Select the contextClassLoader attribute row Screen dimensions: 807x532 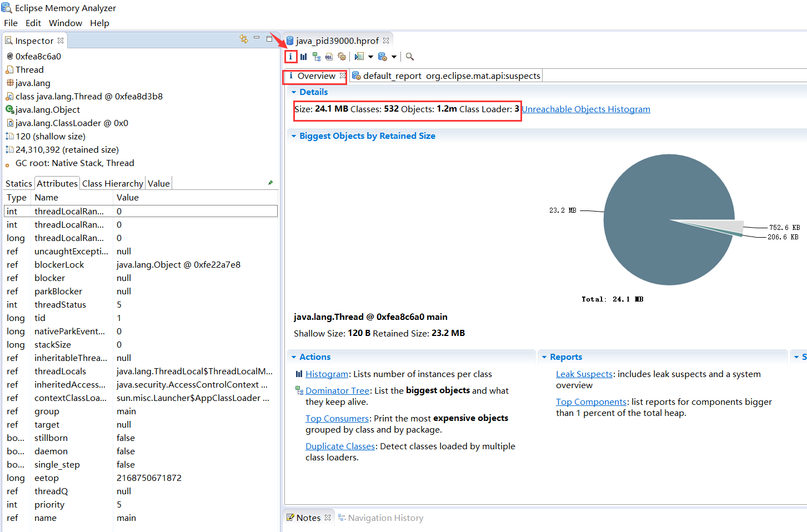pyautogui.click(x=141, y=398)
